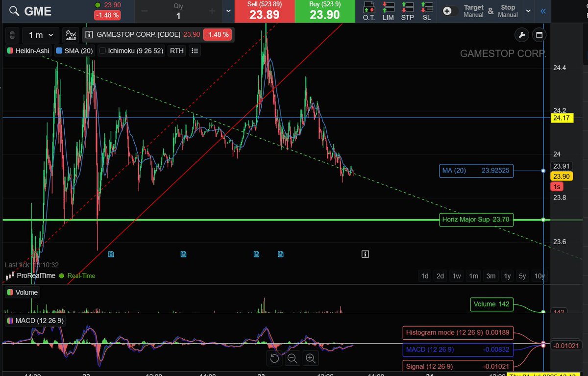
Task: Open the first blue news document marker
Action: pos(111,254)
